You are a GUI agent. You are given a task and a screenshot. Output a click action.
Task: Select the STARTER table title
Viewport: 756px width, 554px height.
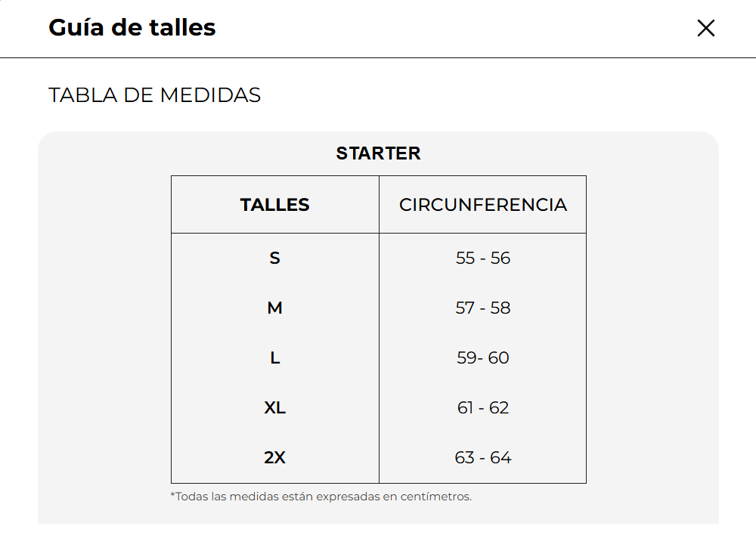click(x=378, y=153)
